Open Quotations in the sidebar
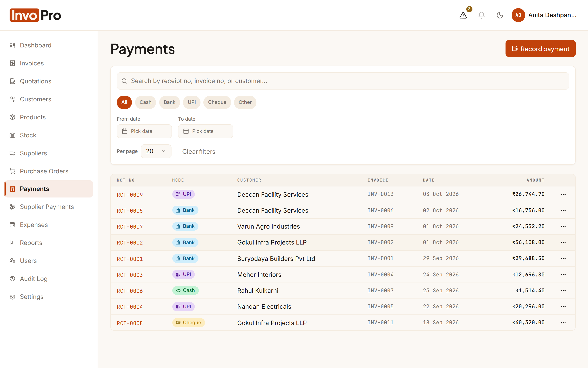 tap(49, 81)
